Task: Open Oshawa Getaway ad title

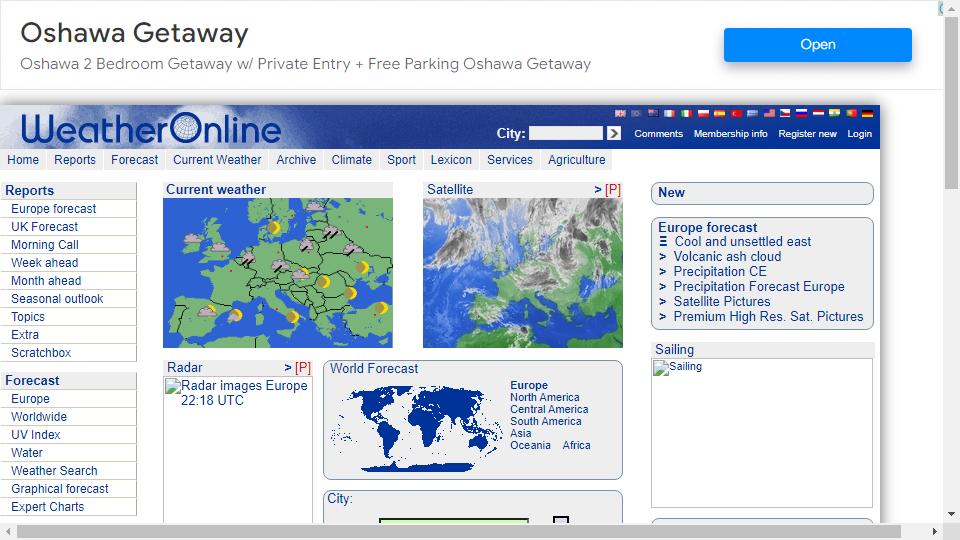Action: [134, 34]
